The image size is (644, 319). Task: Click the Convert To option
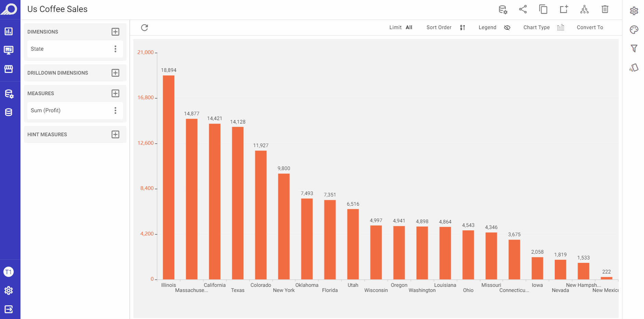[x=590, y=27]
